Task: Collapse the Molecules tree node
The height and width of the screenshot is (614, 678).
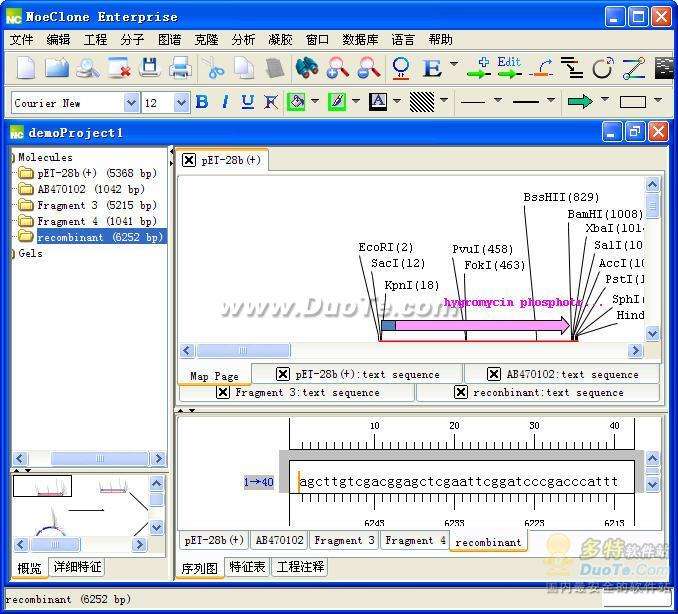Action: click(11, 157)
